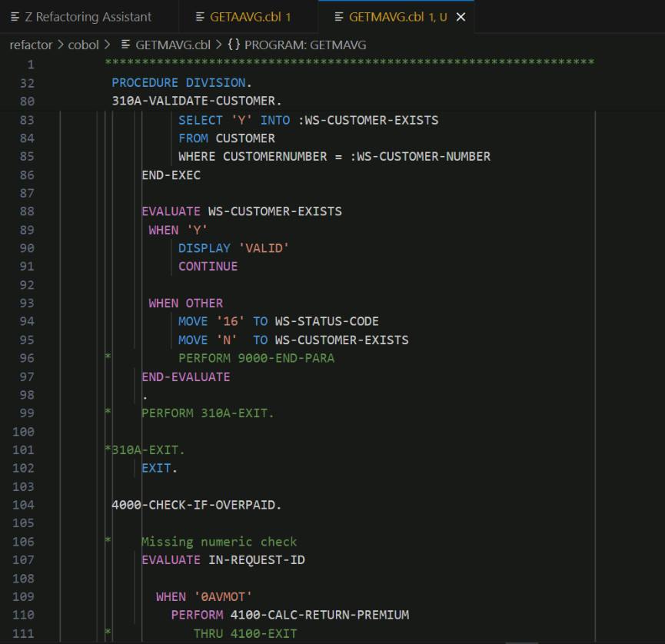Click WHEN 'Y' on line 89
This screenshot has width=665, height=644.
[x=178, y=231]
